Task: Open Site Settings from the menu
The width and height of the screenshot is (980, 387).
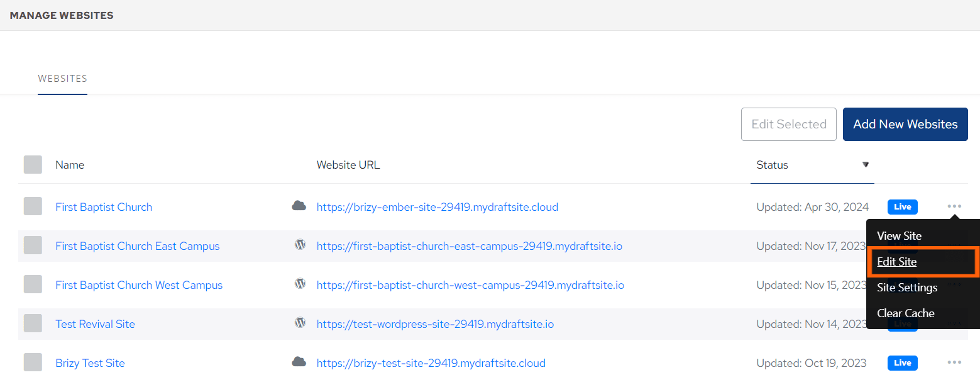Action: [906, 288]
